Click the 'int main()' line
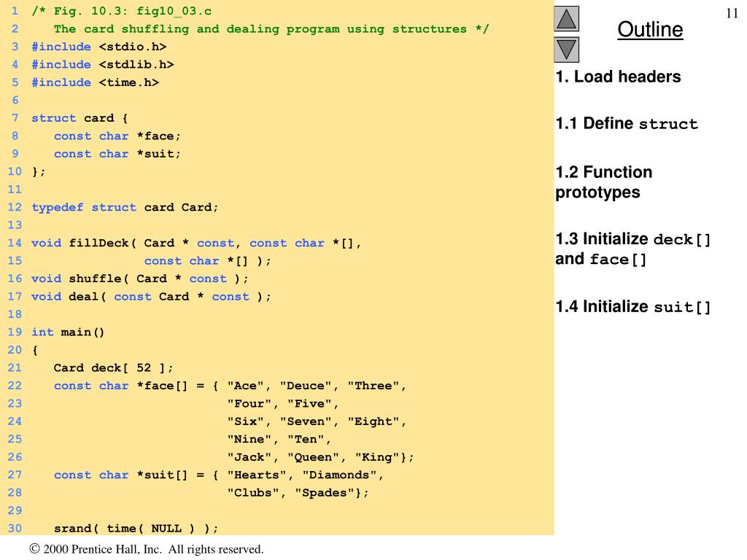The image size is (747, 560). (x=68, y=332)
